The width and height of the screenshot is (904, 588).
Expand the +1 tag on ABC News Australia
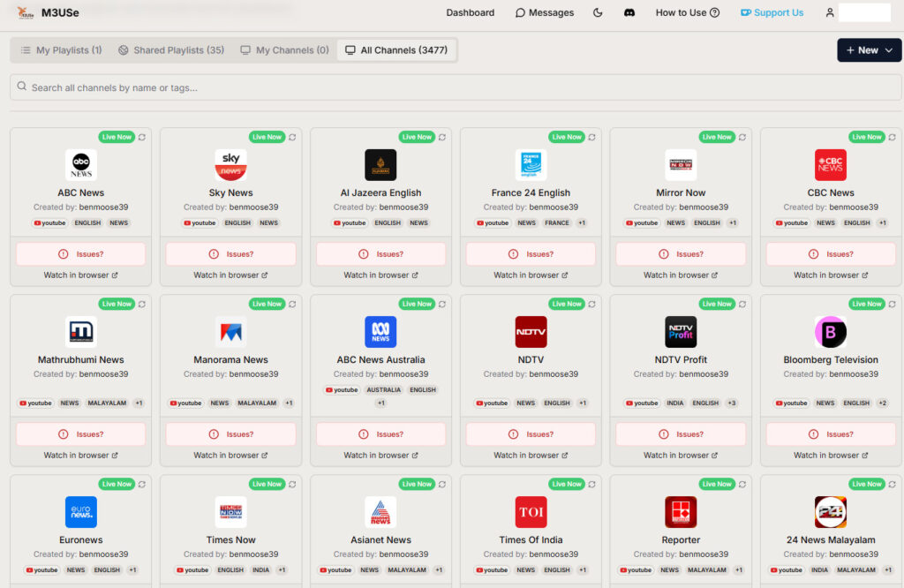[381, 403]
